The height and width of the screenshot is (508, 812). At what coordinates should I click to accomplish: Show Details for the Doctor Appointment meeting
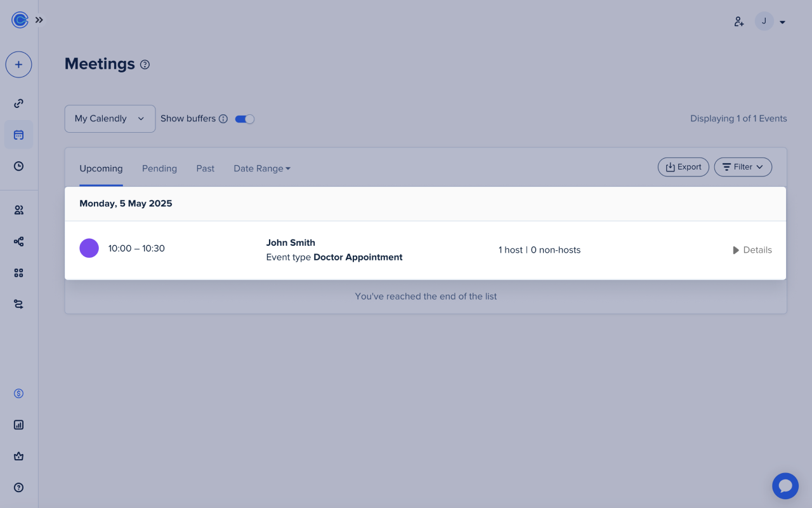point(752,250)
